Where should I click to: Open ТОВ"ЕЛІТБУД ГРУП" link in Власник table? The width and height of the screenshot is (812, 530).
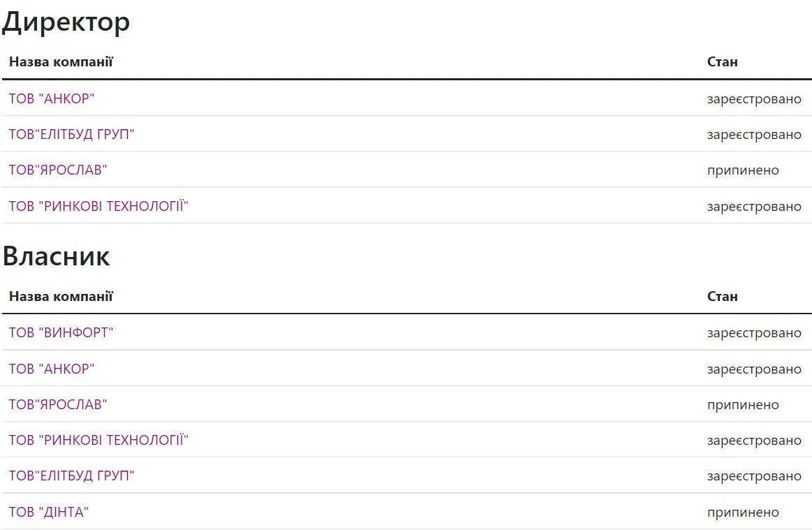pyautogui.click(x=71, y=476)
